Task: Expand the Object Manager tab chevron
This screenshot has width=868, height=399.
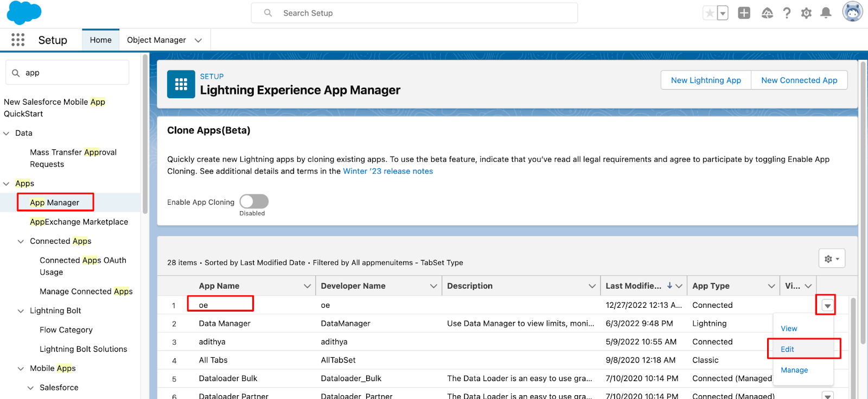Action: [x=199, y=40]
